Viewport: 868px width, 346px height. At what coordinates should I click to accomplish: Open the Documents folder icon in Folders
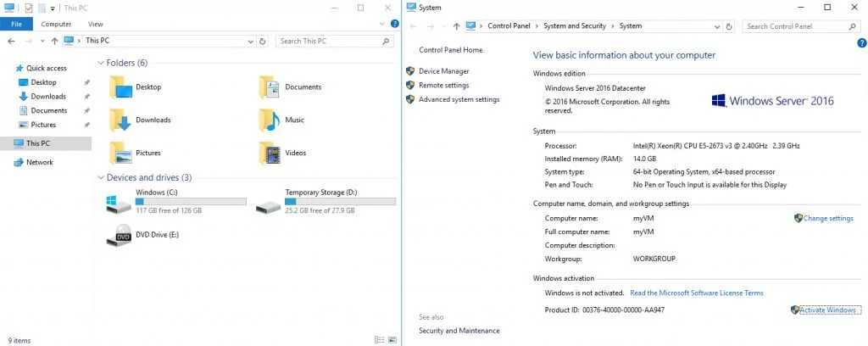click(x=269, y=87)
